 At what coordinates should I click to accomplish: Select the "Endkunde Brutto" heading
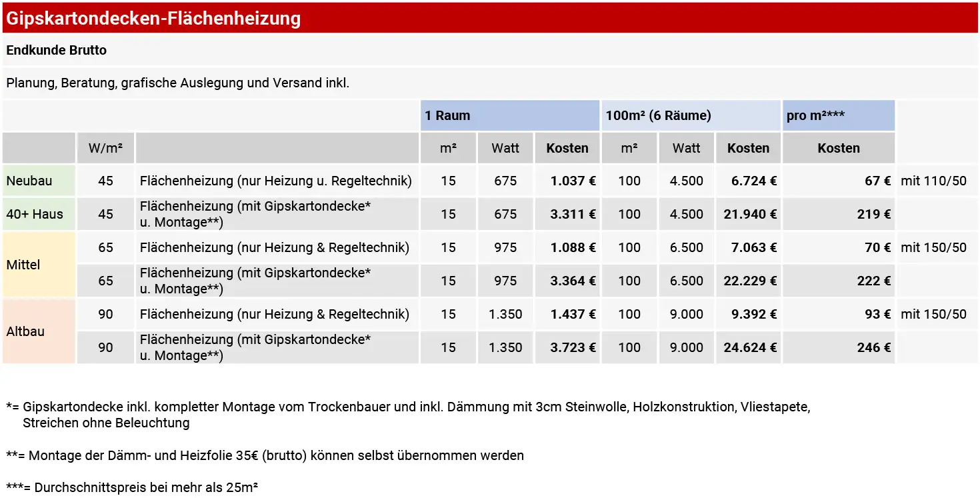56,50
